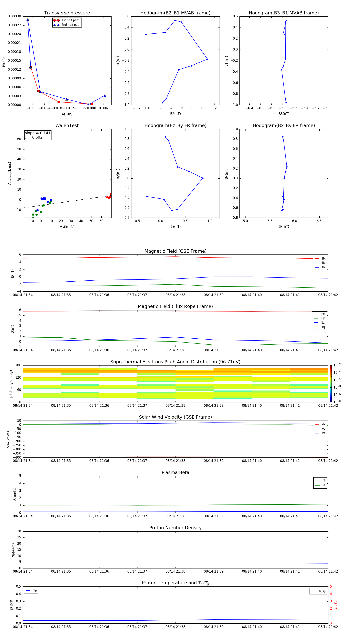Screen dimensions: 351x644
Task: Click the 'Pt(nPa)' axis label
Action: click(x=4, y=61)
